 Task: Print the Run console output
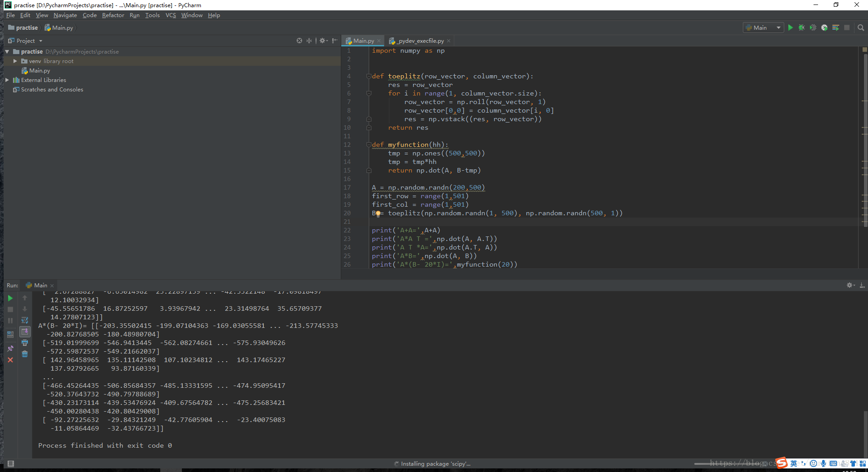tap(25, 343)
